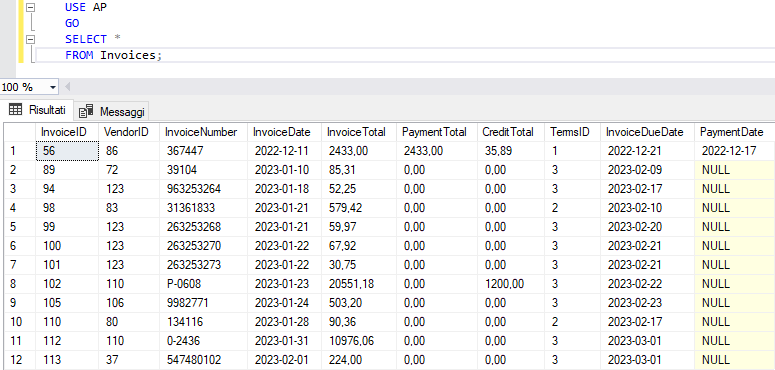Collapse the USE AP code block
Image resolution: width=775 pixels, height=370 pixels.
click(31, 7)
